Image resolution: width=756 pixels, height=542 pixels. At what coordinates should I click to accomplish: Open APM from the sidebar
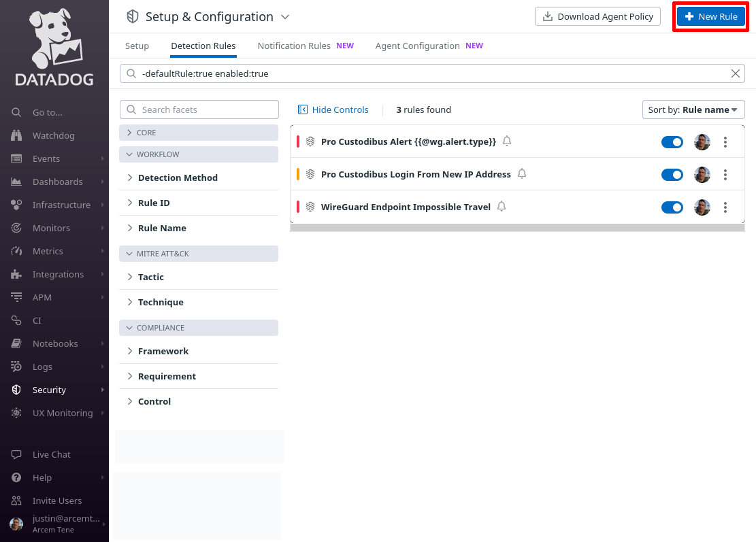[42, 297]
